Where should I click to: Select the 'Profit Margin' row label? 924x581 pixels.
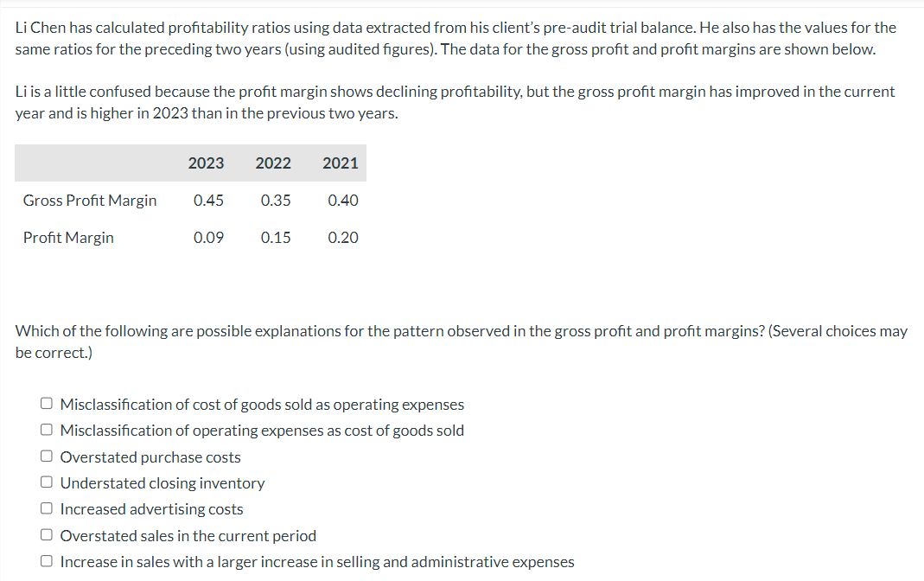(68, 237)
